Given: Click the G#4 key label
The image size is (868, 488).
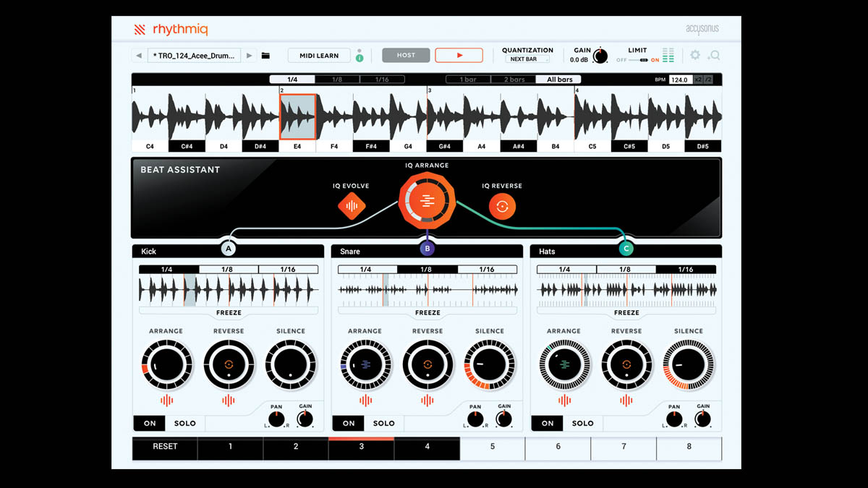Looking at the screenshot, I should click(445, 146).
